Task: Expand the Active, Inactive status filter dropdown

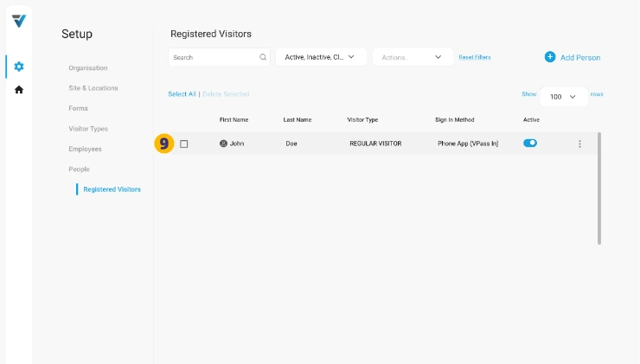Action: (x=321, y=57)
